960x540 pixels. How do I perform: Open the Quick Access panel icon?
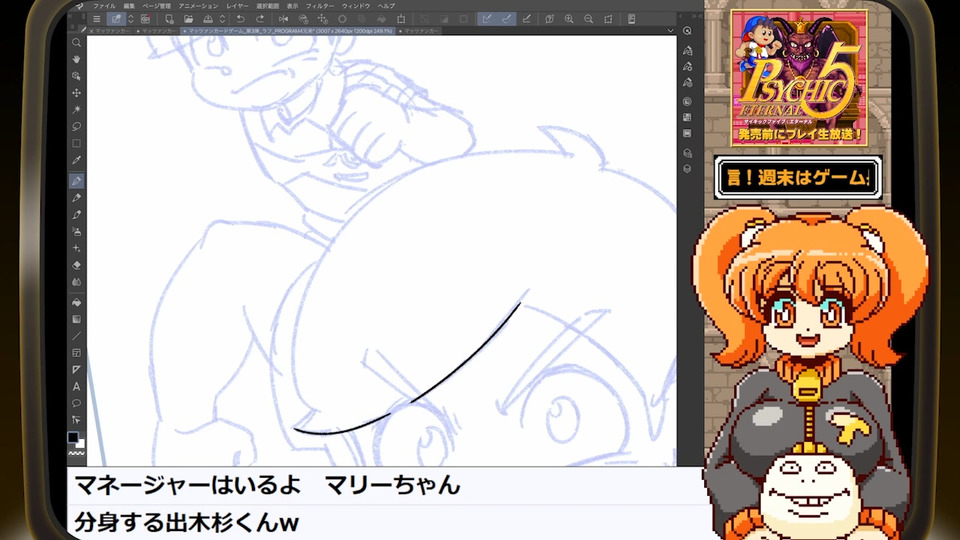coord(688,31)
